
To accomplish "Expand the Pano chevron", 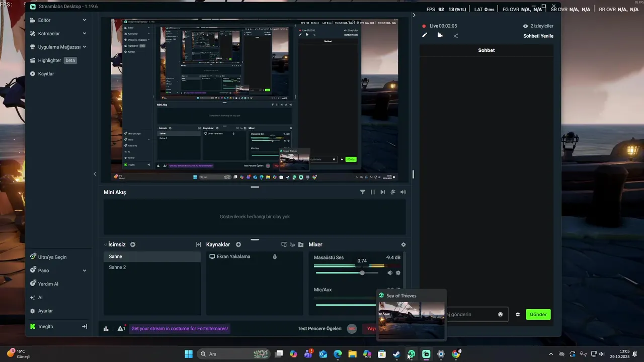I will 85,270.
